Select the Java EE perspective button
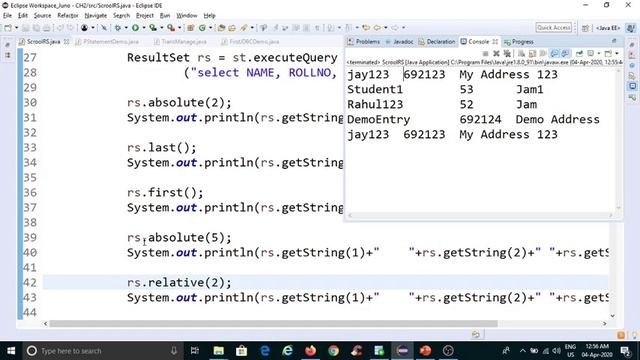The image size is (640, 360). point(608,28)
